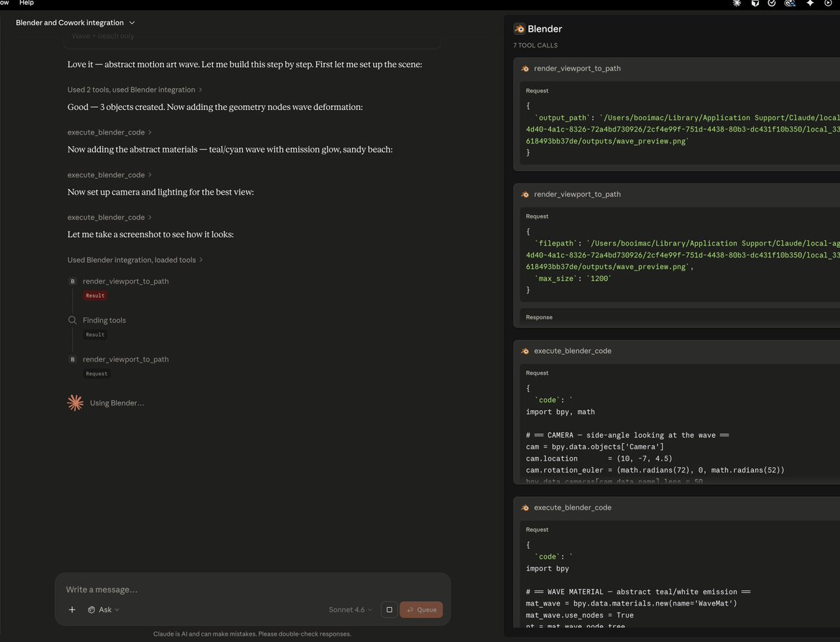The width and height of the screenshot is (840, 642).
Task: Click the `filepath` key in request
Action: click(558, 243)
